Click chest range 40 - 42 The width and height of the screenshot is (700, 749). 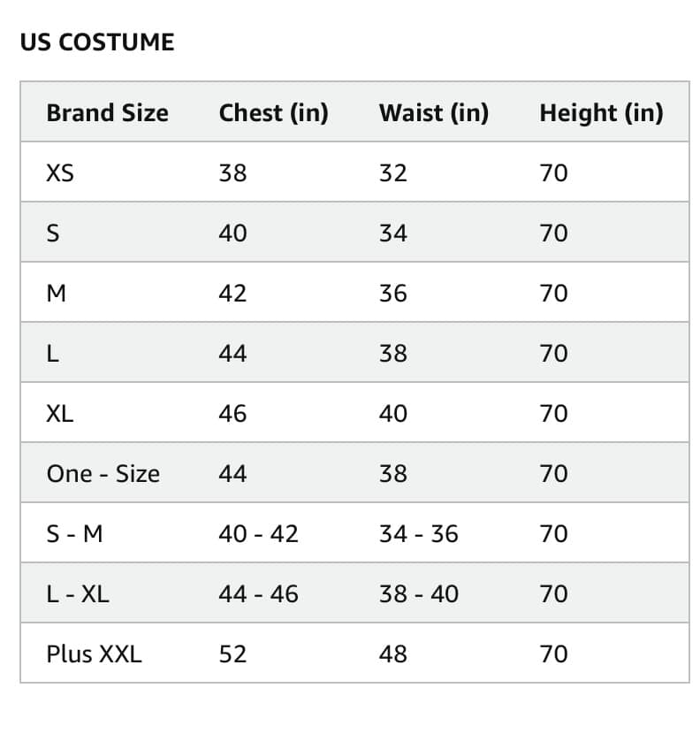pyautogui.click(x=258, y=534)
